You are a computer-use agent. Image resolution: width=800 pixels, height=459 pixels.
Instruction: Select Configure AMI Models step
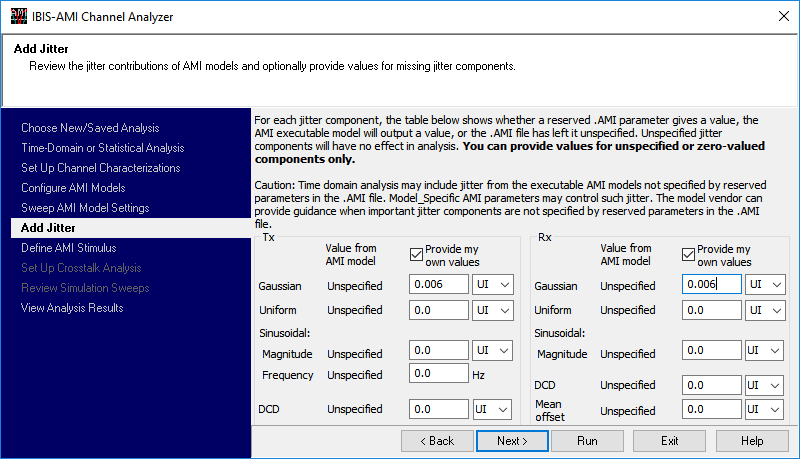tap(73, 188)
